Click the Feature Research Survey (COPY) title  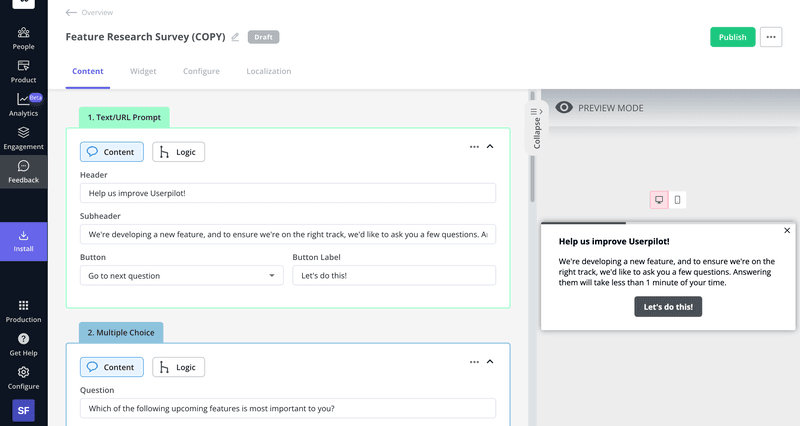coord(145,37)
